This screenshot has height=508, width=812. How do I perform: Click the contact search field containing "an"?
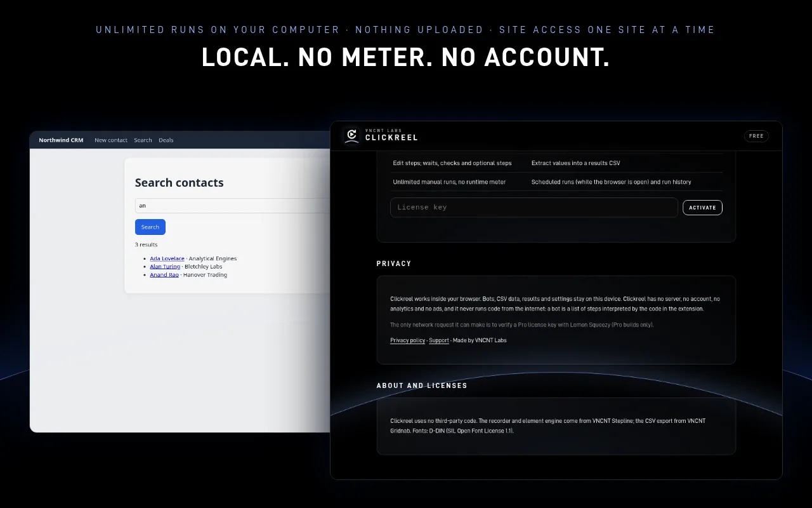pyautogui.click(x=232, y=206)
